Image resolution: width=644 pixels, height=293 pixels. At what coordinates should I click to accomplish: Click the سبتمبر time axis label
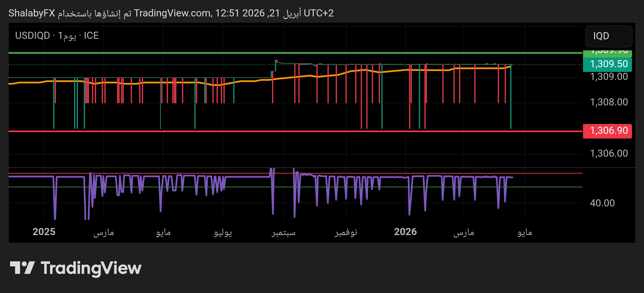click(283, 232)
